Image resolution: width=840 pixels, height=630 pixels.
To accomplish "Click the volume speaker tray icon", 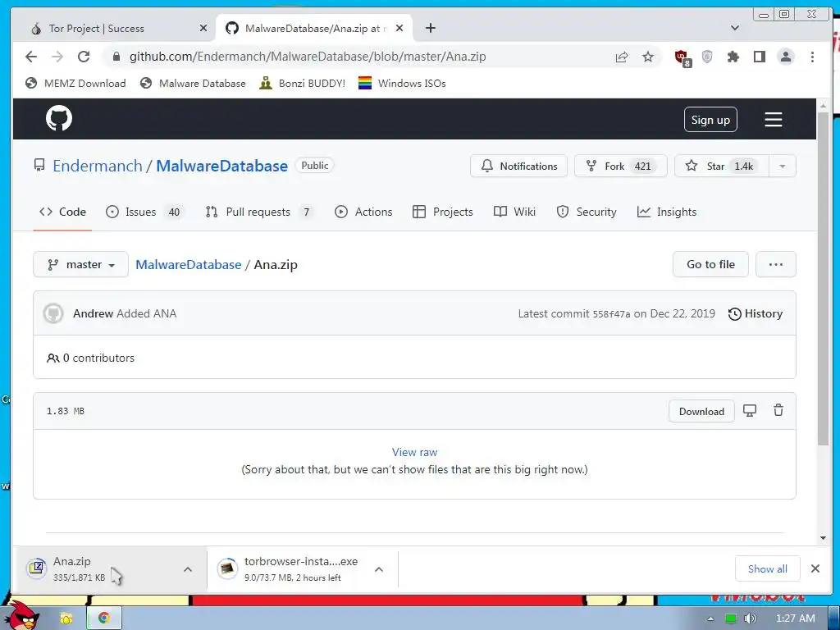I will pos(750,619).
